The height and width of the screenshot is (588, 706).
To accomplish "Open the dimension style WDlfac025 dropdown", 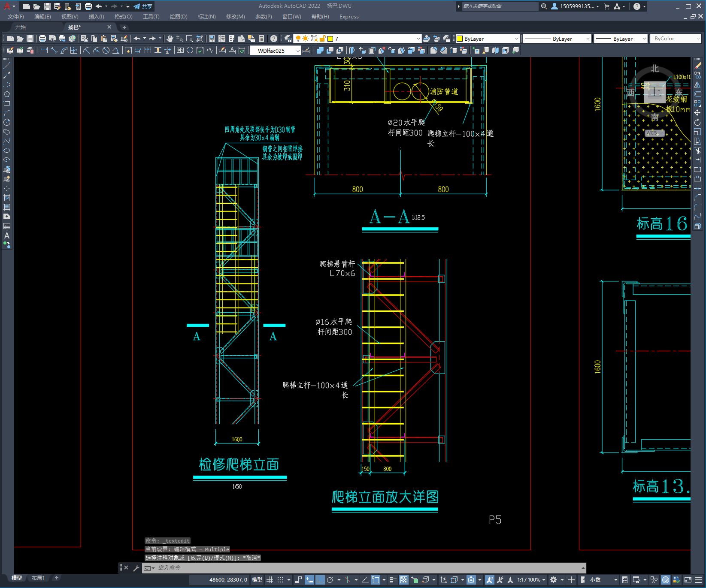I will [x=276, y=51].
